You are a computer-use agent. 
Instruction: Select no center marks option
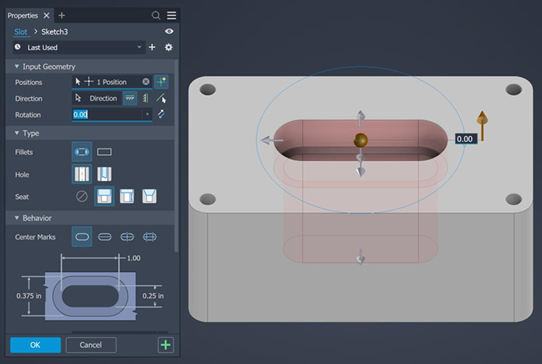[82, 237]
